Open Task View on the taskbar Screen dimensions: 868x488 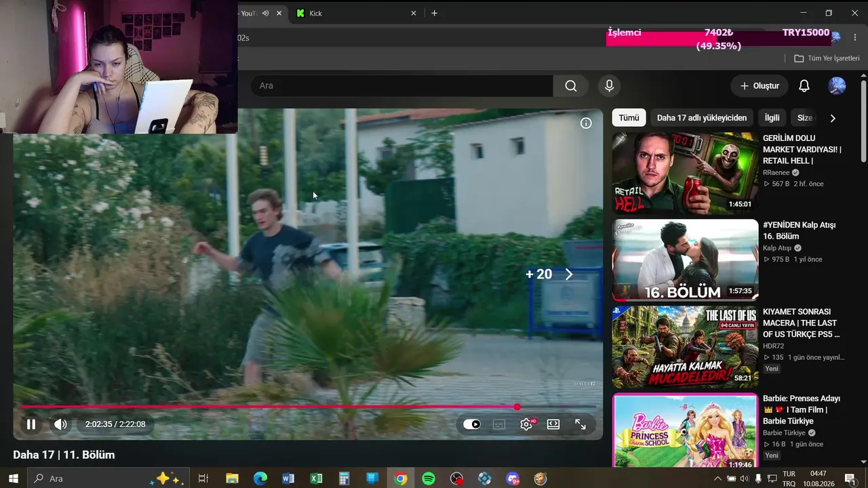[203, 479]
